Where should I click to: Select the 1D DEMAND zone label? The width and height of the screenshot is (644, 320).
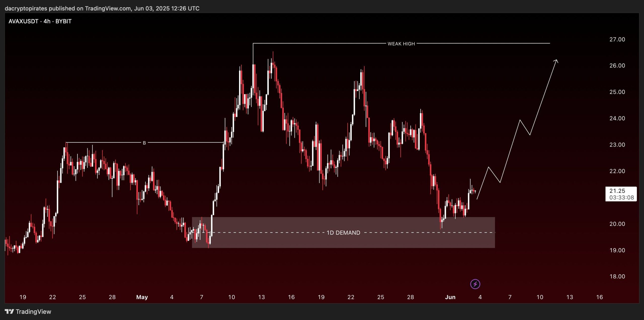coord(343,233)
